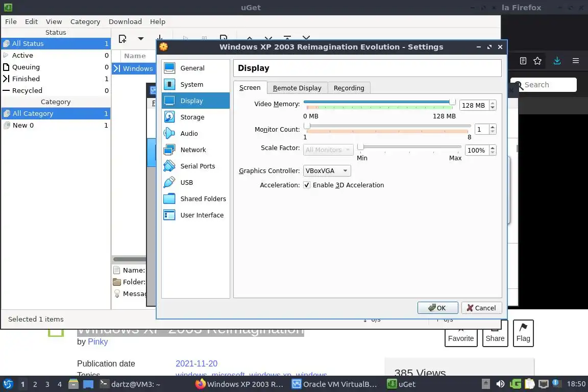The width and height of the screenshot is (588, 392).
Task: Open the uGet Category menu
Action: [x=85, y=21]
